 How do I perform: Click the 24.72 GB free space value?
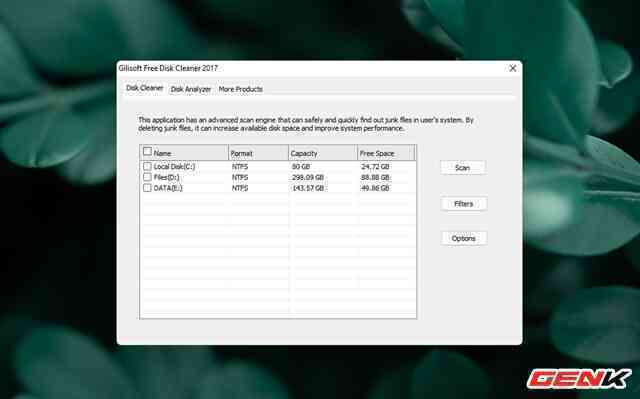375,166
